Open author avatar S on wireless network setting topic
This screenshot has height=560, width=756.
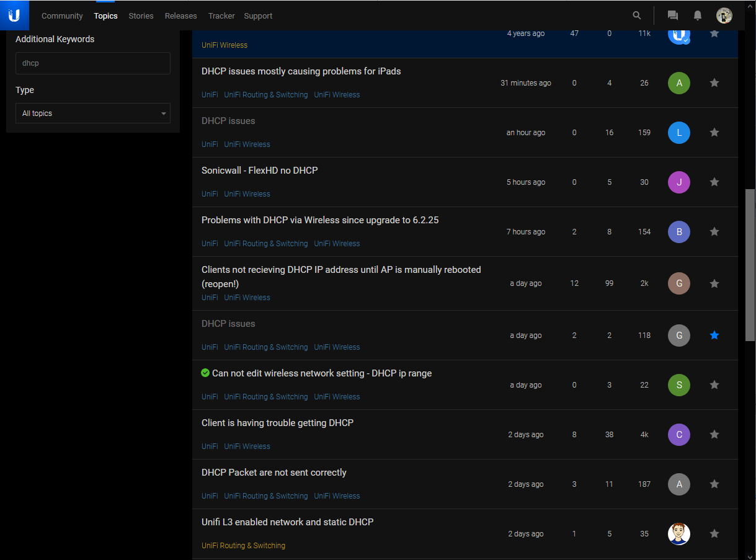(679, 385)
